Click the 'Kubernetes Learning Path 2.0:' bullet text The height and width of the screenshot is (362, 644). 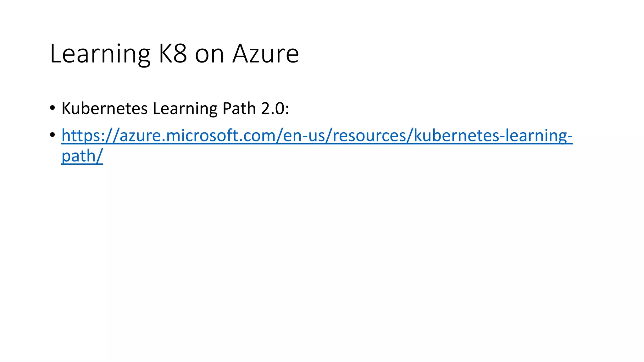(x=175, y=109)
